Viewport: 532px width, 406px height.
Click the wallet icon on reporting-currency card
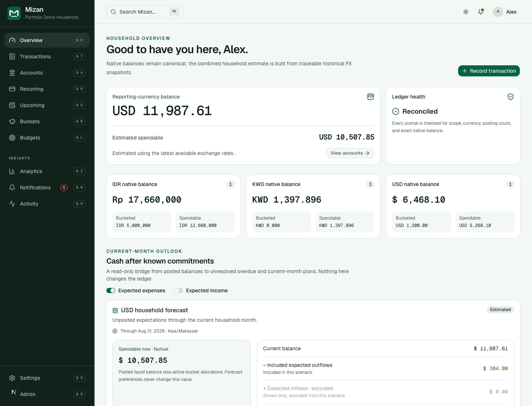(x=371, y=97)
